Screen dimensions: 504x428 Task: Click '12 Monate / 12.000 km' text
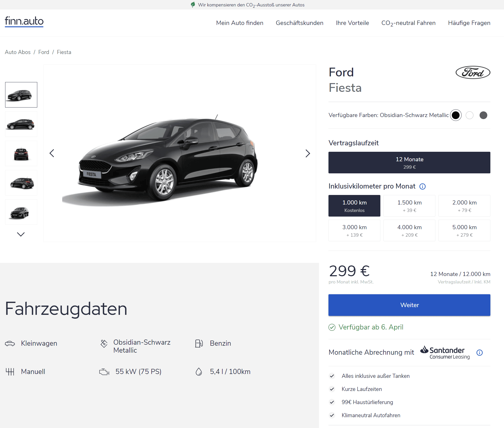tap(460, 274)
